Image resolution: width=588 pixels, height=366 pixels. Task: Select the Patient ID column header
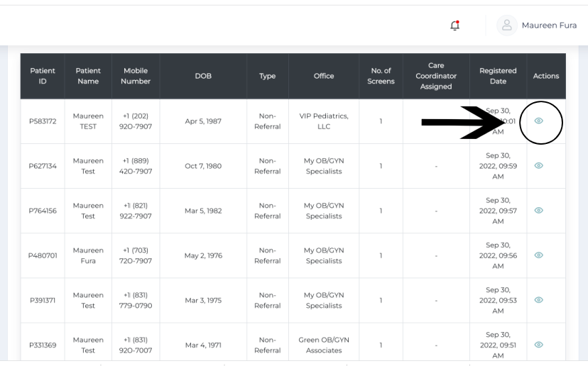(x=43, y=76)
